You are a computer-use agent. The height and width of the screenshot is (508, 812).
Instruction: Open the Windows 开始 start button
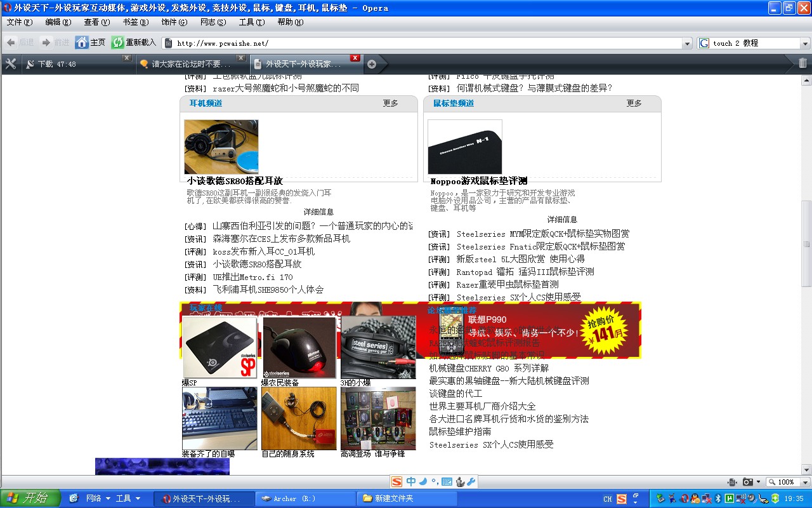30,498
